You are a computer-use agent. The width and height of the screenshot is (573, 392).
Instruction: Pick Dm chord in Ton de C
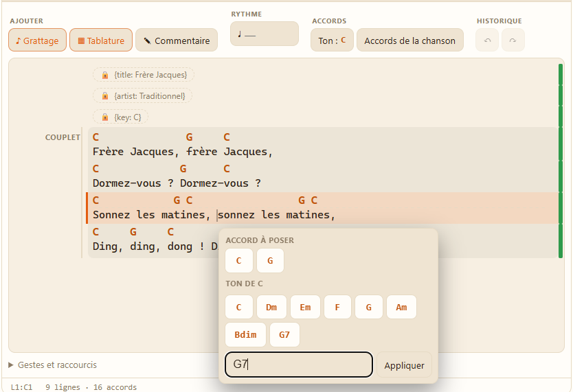271,307
